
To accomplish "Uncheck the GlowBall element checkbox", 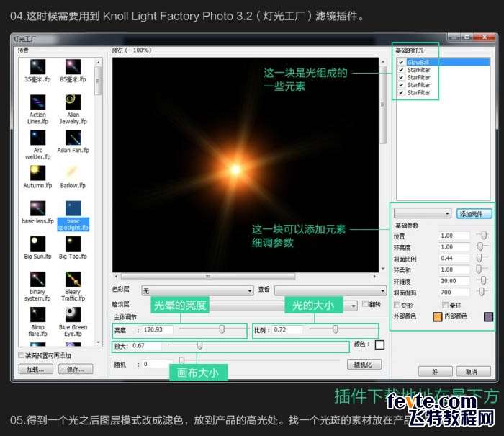I will [401, 62].
